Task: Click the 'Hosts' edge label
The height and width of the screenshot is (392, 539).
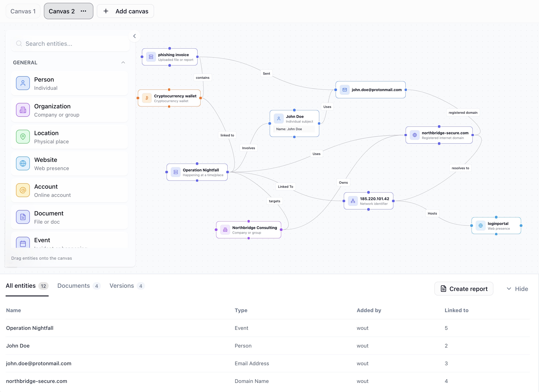Action: click(x=432, y=213)
